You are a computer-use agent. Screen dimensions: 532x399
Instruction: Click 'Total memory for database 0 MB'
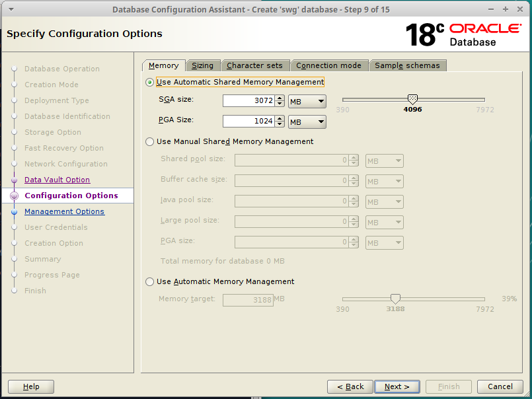(223, 261)
